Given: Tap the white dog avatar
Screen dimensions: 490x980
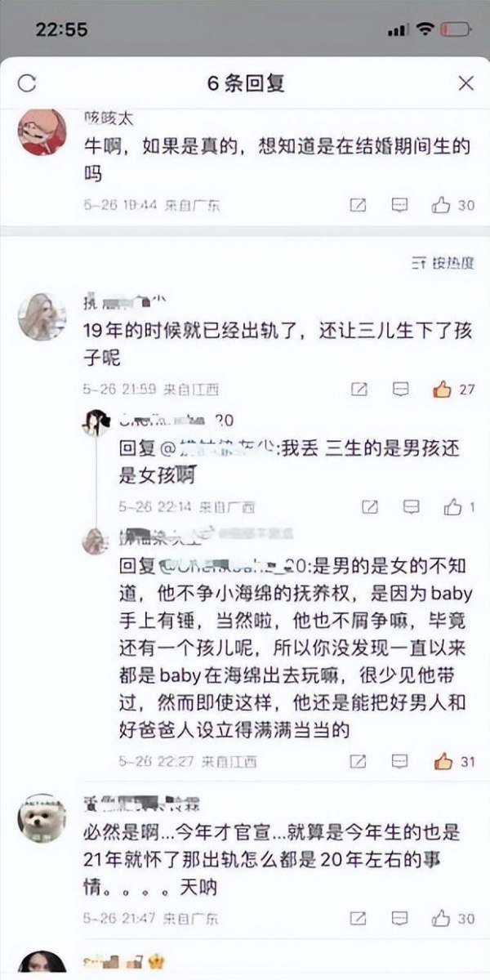Looking at the screenshot, I should pyautogui.click(x=42, y=818).
